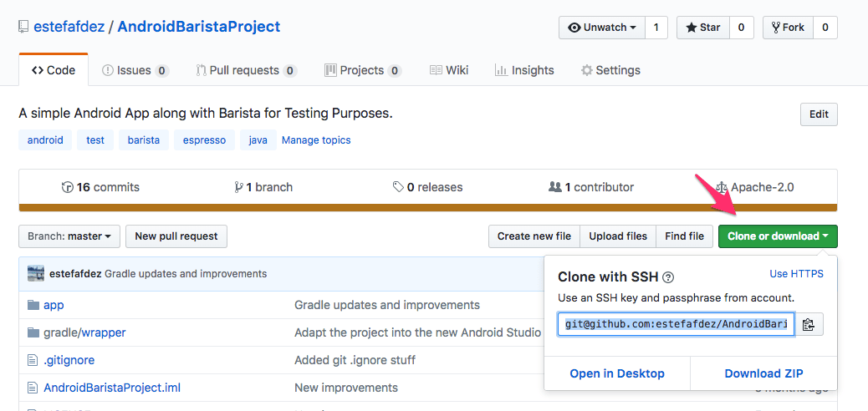
Task: Click the Issues exclamation circle icon
Action: (x=107, y=70)
